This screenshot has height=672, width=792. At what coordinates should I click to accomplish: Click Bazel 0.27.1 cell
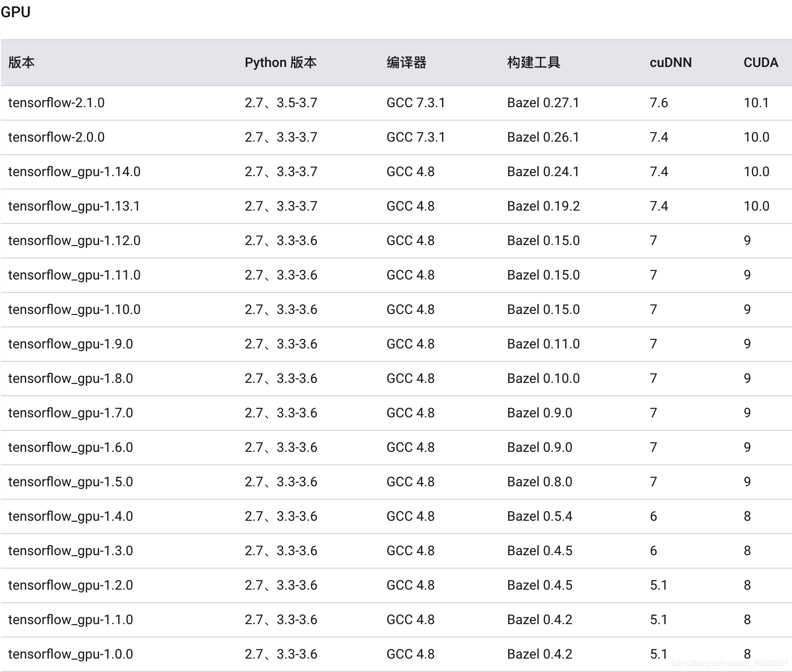(543, 103)
